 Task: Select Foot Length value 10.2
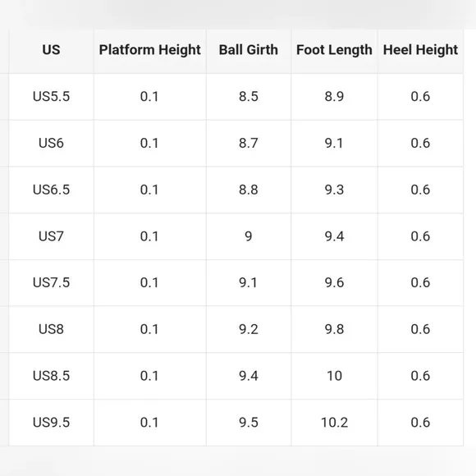[334, 423]
